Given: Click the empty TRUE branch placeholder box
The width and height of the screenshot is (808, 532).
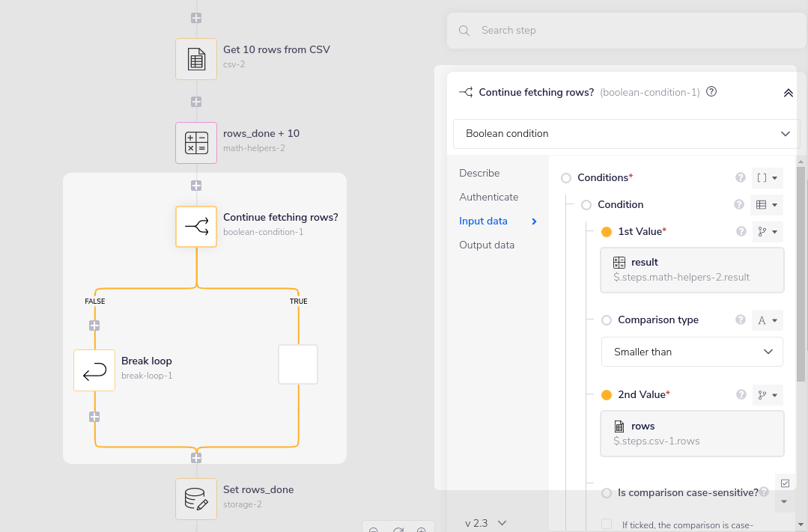Looking at the screenshot, I should [298, 364].
